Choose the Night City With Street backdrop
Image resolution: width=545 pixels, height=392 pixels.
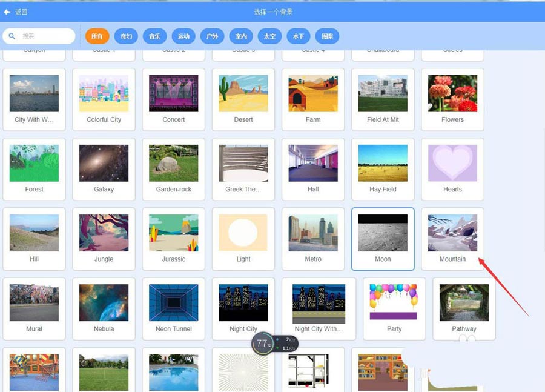tap(319, 309)
